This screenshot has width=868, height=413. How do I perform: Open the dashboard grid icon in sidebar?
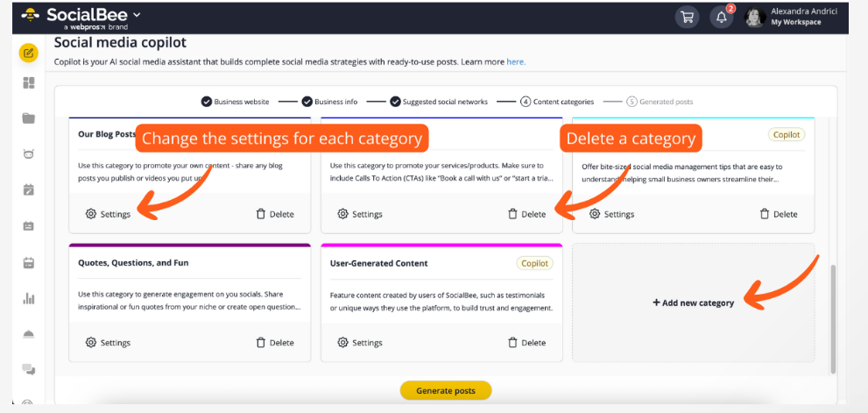pyautogui.click(x=28, y=83)
